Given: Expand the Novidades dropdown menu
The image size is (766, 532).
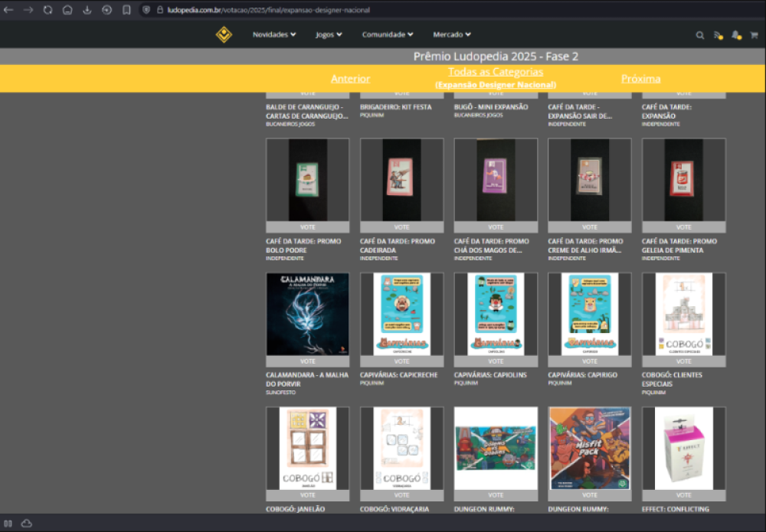Looking at the screenshot, I should (x=274, y=34).
